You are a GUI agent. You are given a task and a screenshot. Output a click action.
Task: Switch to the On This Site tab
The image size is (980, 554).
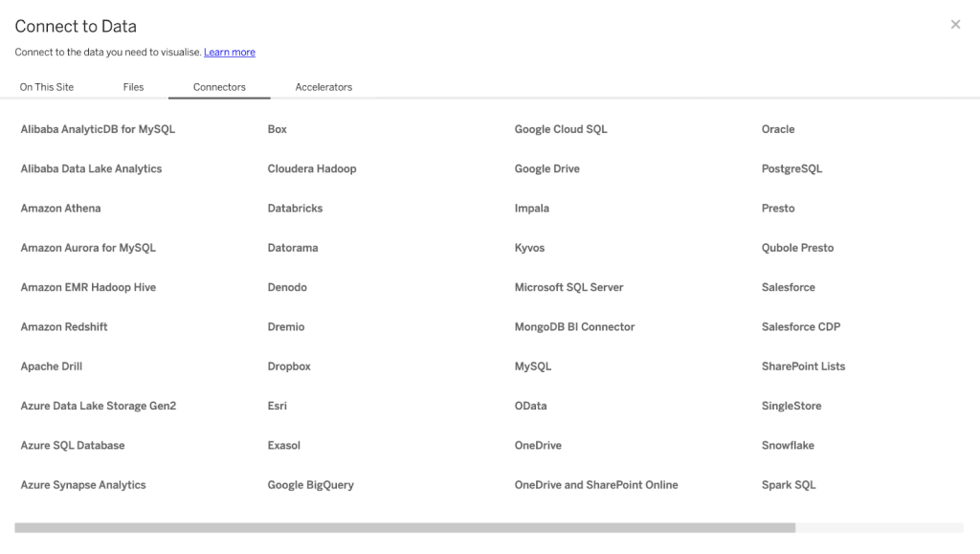(47, 87)
